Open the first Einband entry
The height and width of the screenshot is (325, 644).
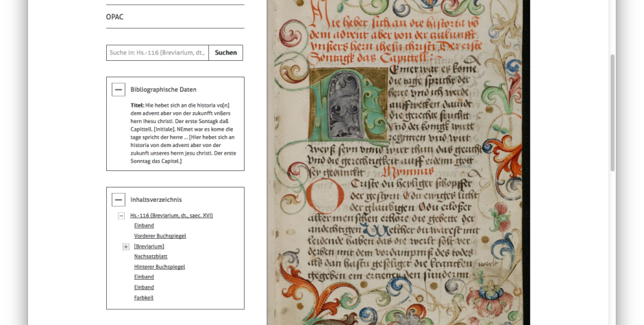click(144, 226)
